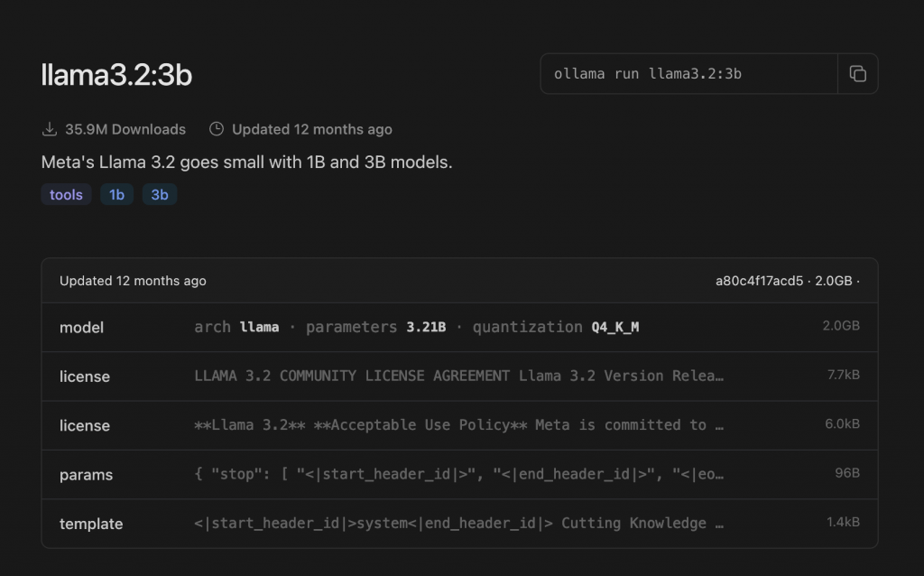Open the tools tag

tap(66, 194)
